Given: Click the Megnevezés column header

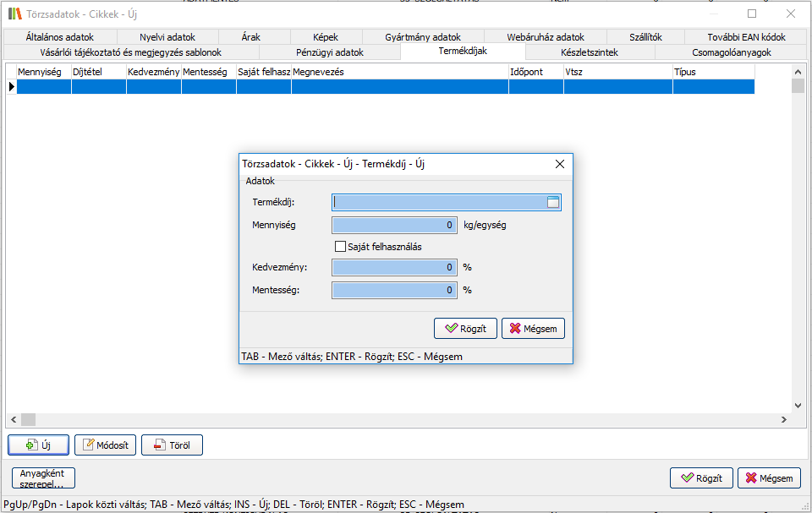Looking at the screenshot, I should click(x=399, y=73).
